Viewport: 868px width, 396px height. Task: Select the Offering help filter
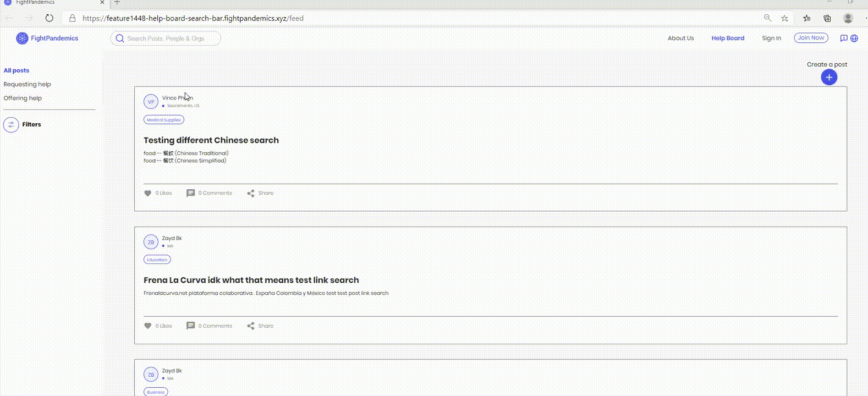pyautogui.click(x=23, y=98)
